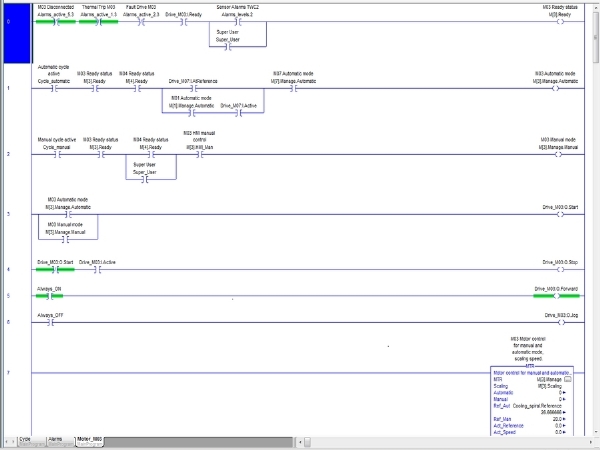Image resolution: width=600 pixels, height=450 pixels.
Task: Click the Drive_M03:O.Jog output coil
Action: pyautogui.click(x=561, y=323)
